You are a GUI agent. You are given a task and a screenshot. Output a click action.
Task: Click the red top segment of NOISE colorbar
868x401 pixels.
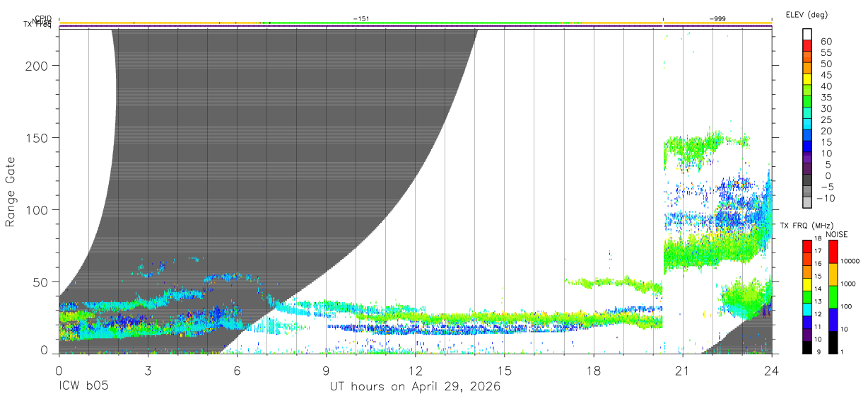[833, 252]
